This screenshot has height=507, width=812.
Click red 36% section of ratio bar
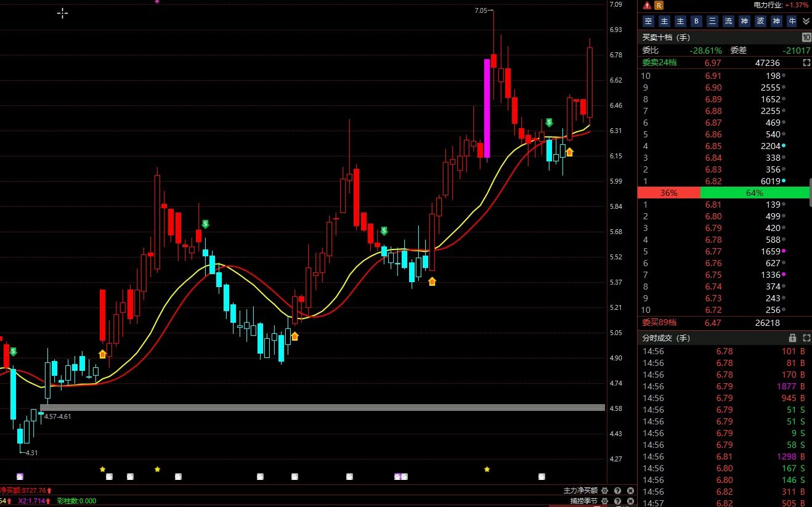pos(669,193)
